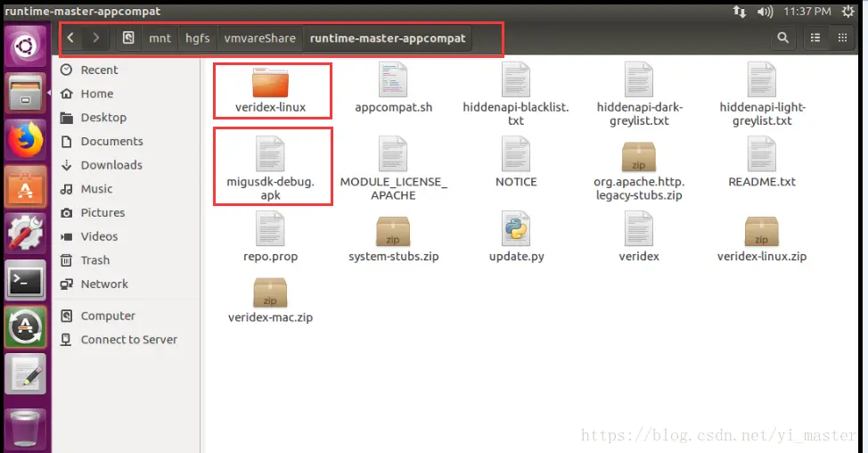
Task: Select the migusdk-debug.apk file
Action: click(270, 169)
